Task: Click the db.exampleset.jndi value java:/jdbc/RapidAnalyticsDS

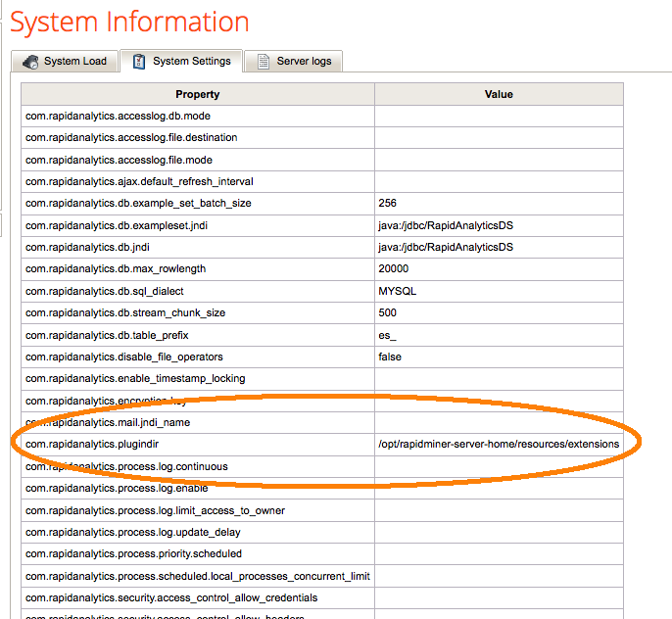Action: point(446,225)
